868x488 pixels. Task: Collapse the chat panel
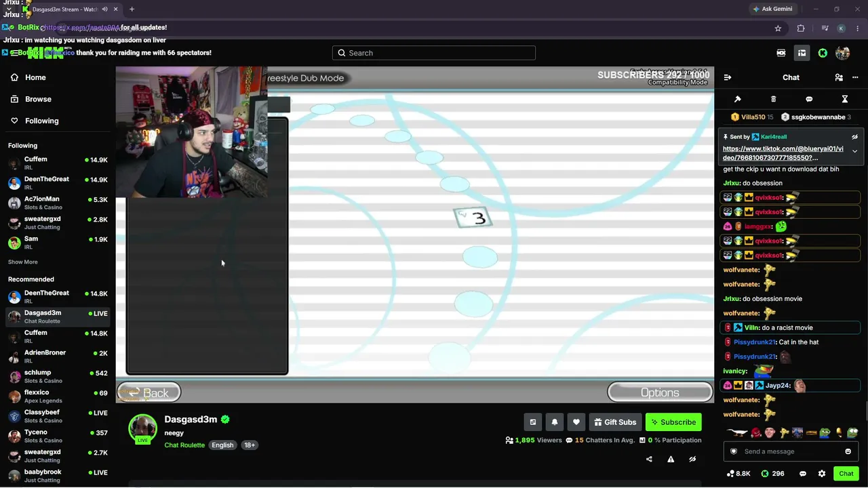728,77
